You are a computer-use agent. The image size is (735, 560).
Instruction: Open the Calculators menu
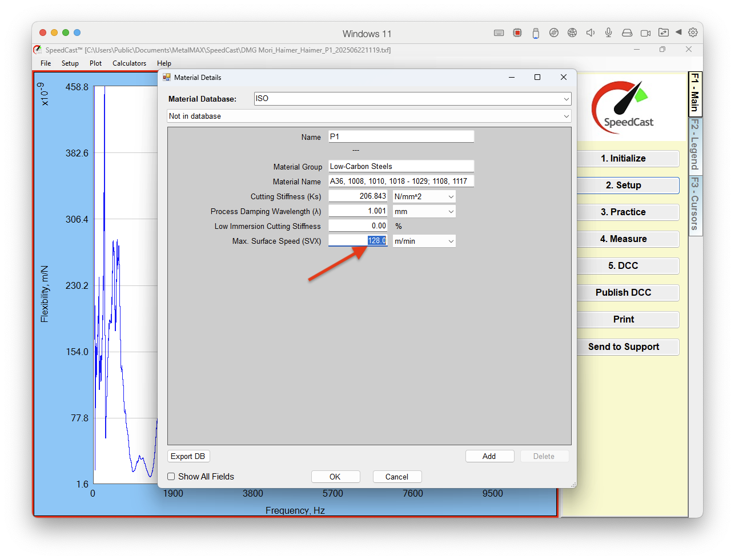coord(129,63)
